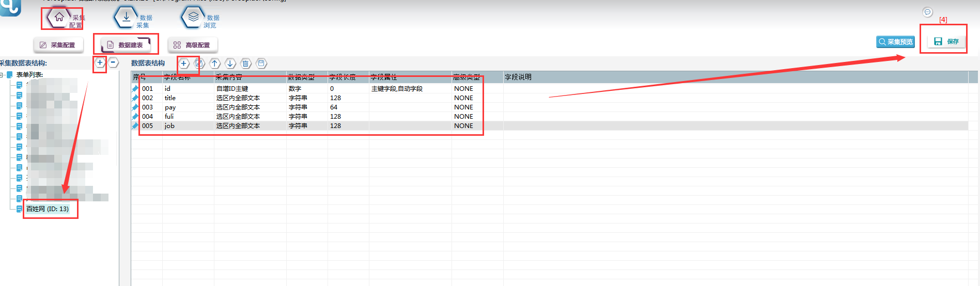Click the length value 64 in the pay row
Viewport: 980px width, 286px height.
coord(348,107)
